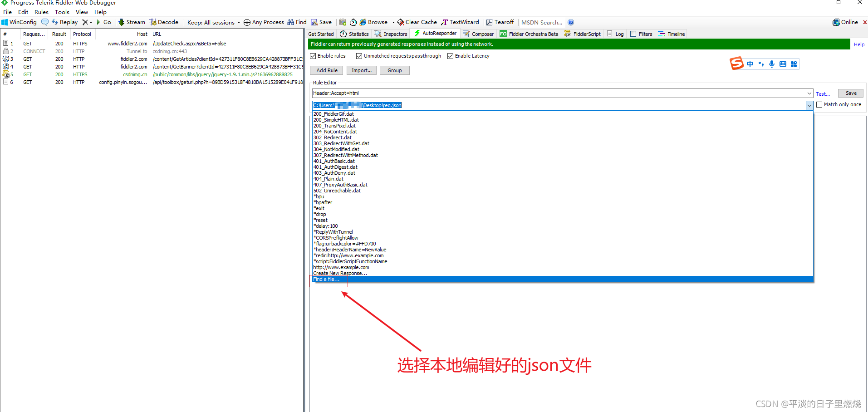Toggle Unmatched requests passthrough checkbox

[359, 56]
